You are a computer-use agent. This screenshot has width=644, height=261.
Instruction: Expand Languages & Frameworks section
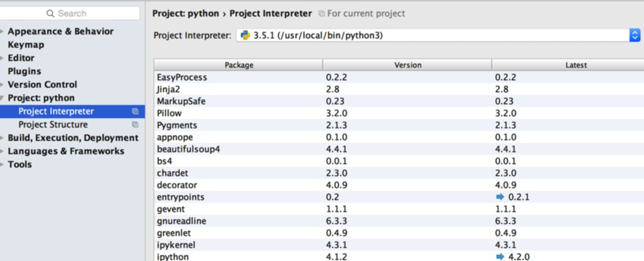point(2,151)
